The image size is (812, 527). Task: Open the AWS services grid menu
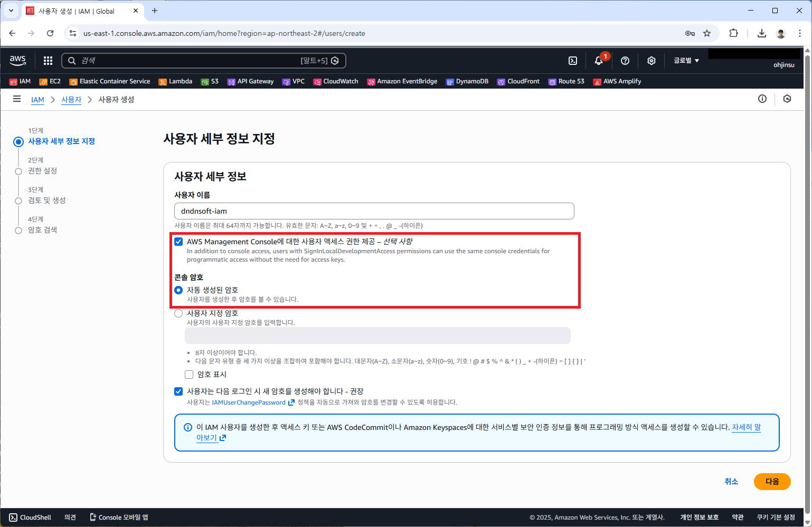click(x=48, y=61)
